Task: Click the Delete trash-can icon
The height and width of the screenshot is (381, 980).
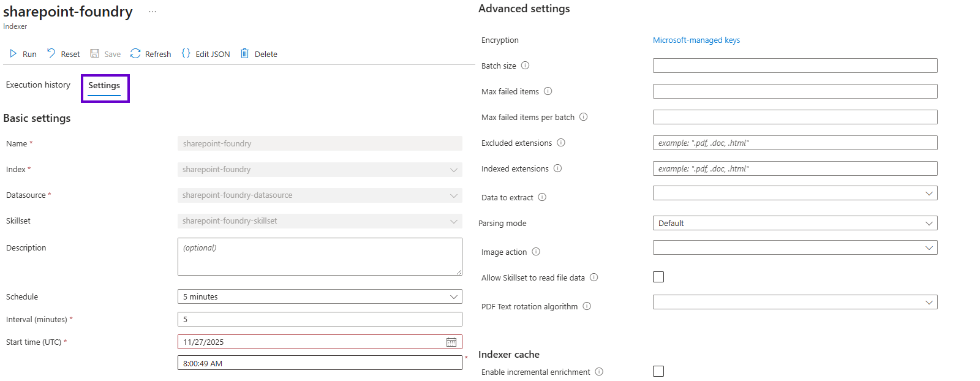Action: [244, 53]
